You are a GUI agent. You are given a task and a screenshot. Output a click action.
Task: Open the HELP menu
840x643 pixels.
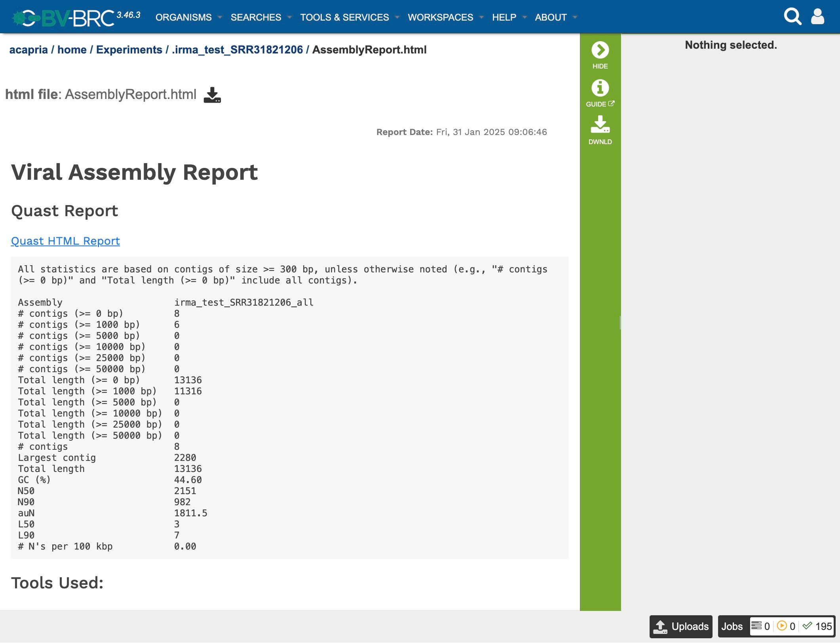coord(504,17)
